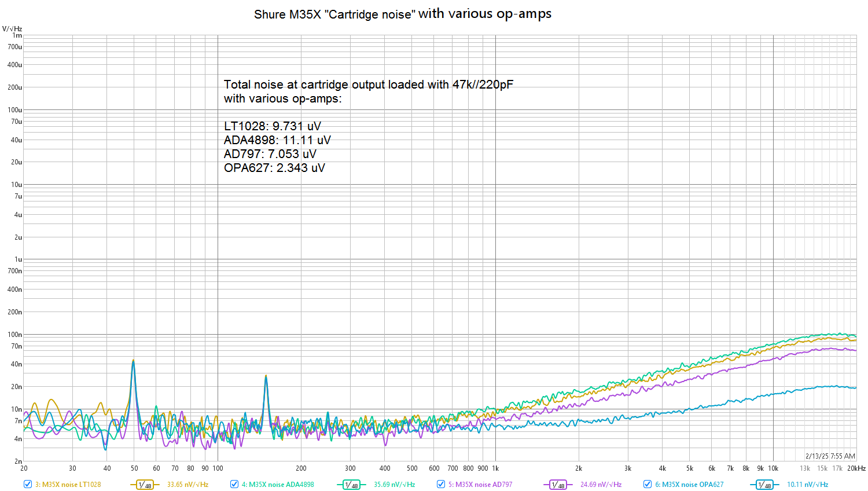Click the V/√Hz vertical axis unit label
The image size is (868, 491).
(x=12, y=28)
